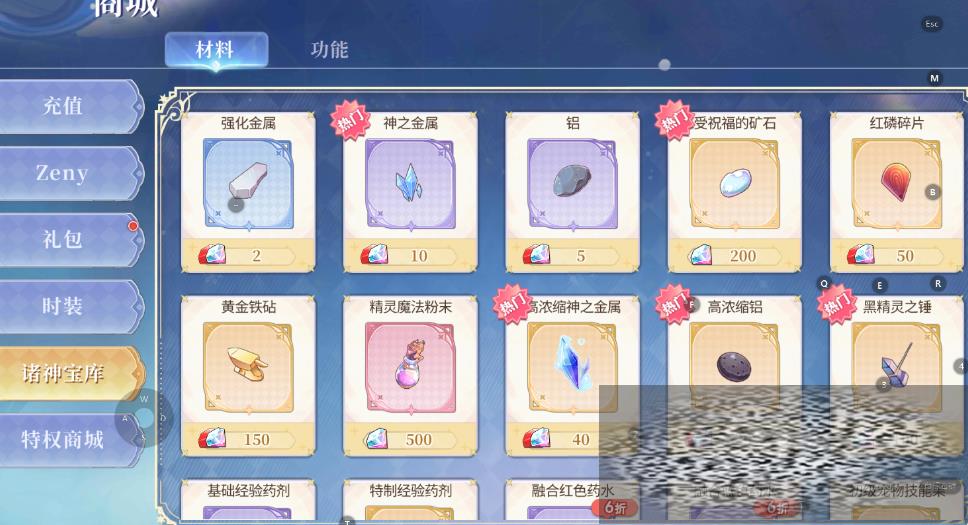Choose the 受祝福的矿石 white stone icon
Viewport: 968px width, 525px height.
[x=735, y=184]
